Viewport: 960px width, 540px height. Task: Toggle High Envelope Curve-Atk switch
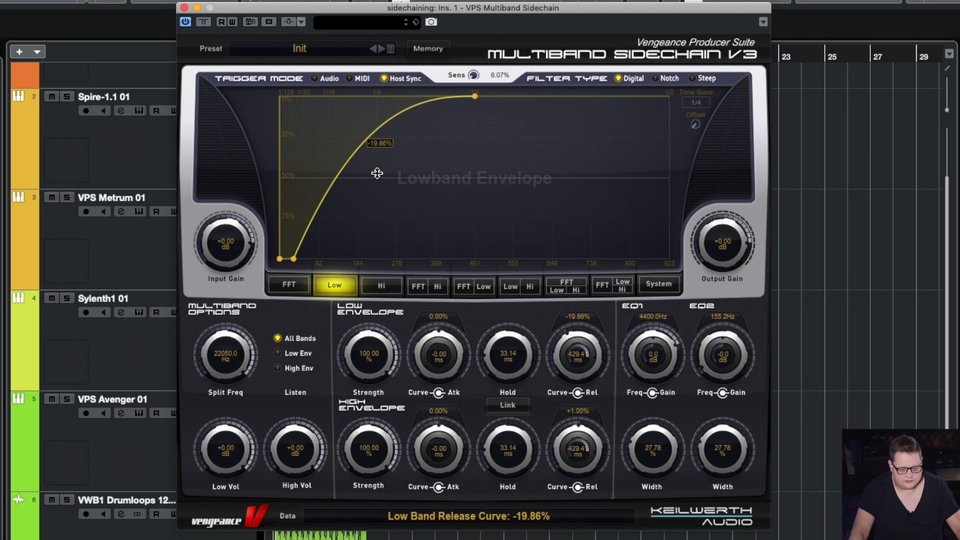pos(438,487)
